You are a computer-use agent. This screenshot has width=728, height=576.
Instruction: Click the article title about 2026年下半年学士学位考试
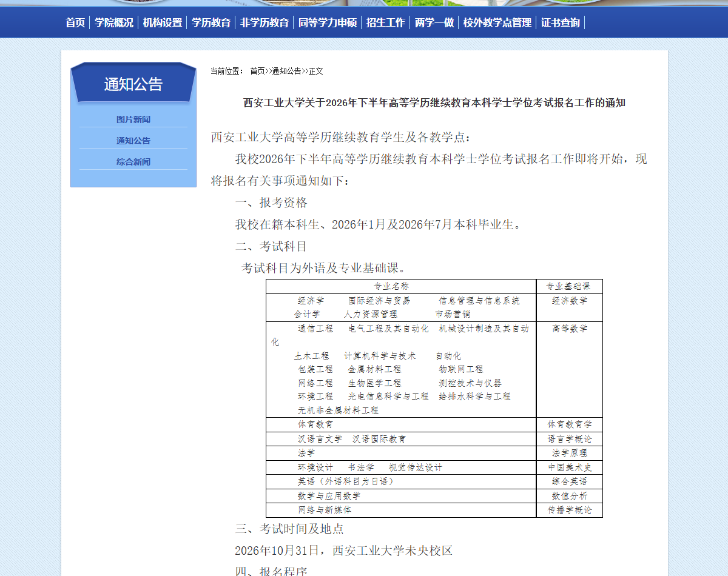pos(434,102)
